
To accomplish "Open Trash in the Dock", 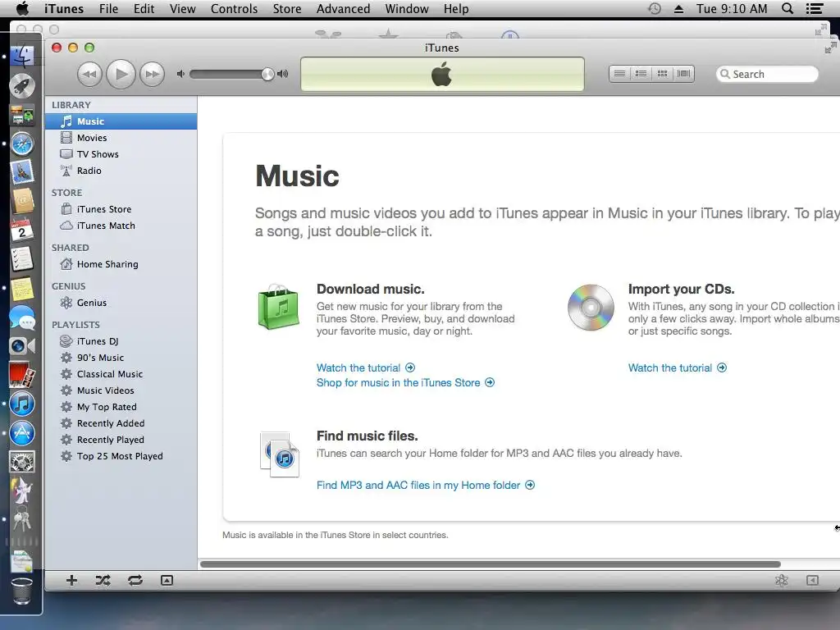I will 22,591.
